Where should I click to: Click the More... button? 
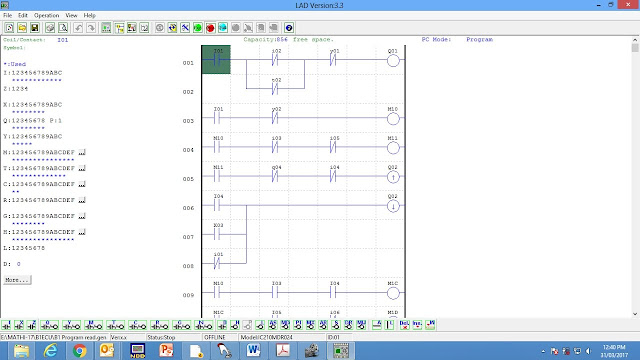[x=17, y=280]
